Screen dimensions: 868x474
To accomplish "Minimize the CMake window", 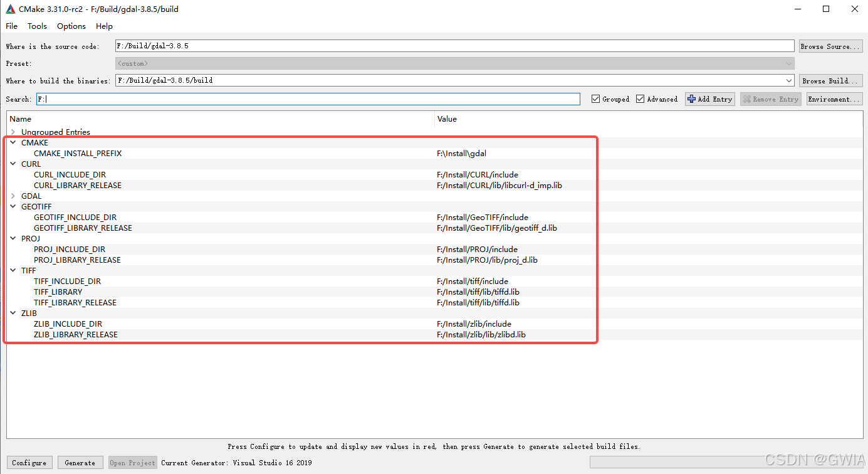I will (797, 9).
